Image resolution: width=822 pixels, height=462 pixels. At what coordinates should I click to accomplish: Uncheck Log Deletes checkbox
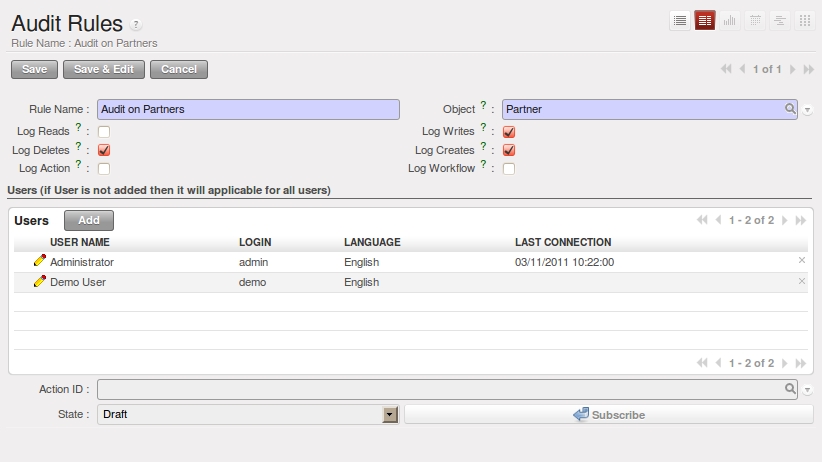(104, 150)
